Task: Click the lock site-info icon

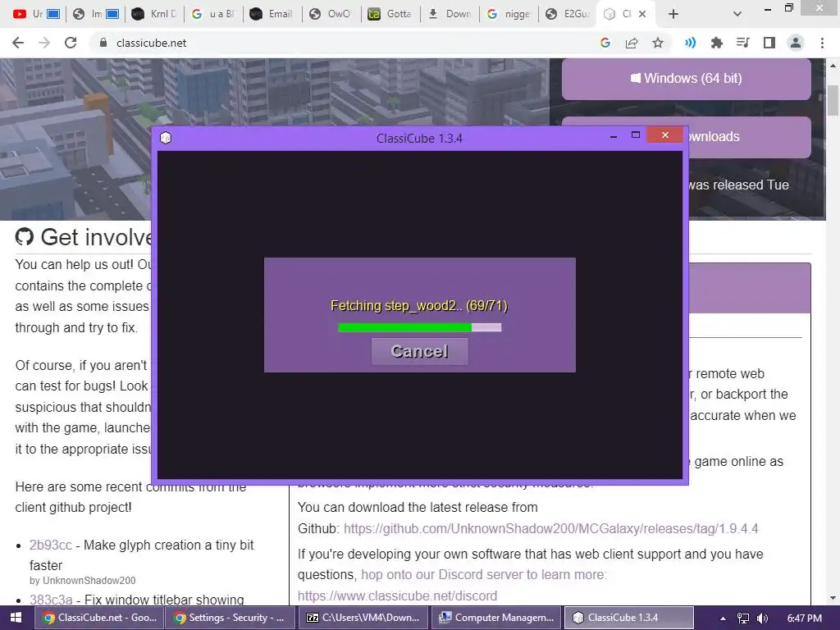Action: point(103,43)
